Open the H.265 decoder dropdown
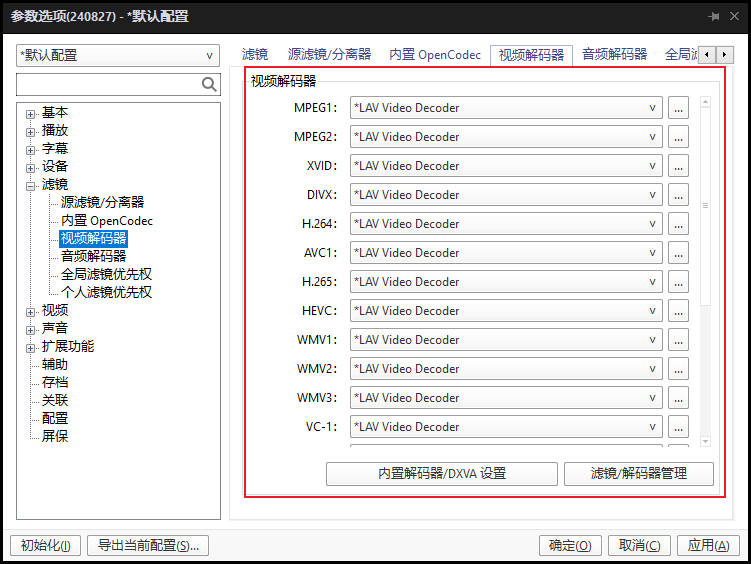Screen dimensions: 751x564 [506, 282]
